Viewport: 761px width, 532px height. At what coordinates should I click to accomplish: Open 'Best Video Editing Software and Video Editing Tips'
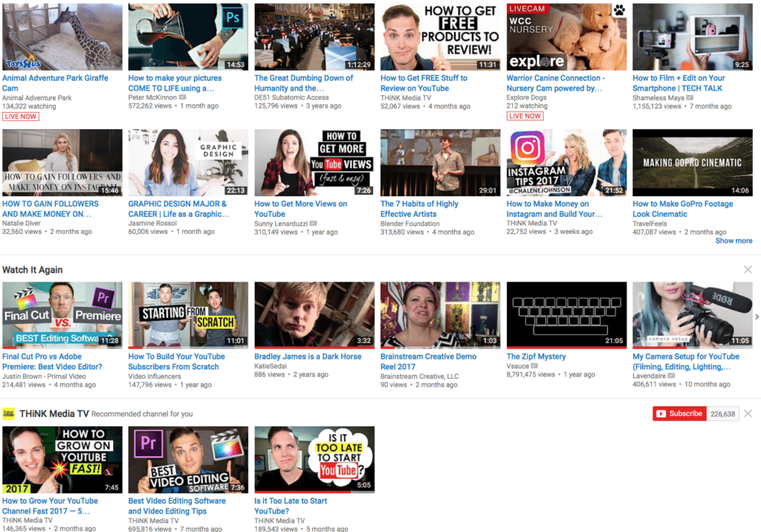[x=177, y=506]
